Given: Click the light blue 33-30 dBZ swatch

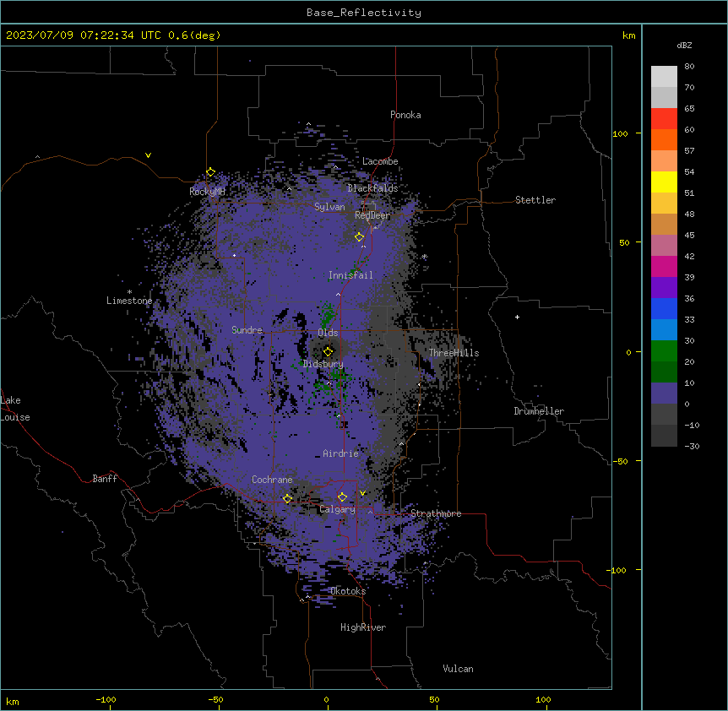Looking at the screenshot, I should [x=664, y=330].
